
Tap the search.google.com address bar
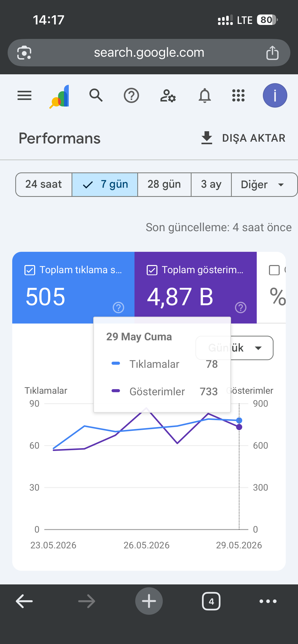tap(149, 53)
